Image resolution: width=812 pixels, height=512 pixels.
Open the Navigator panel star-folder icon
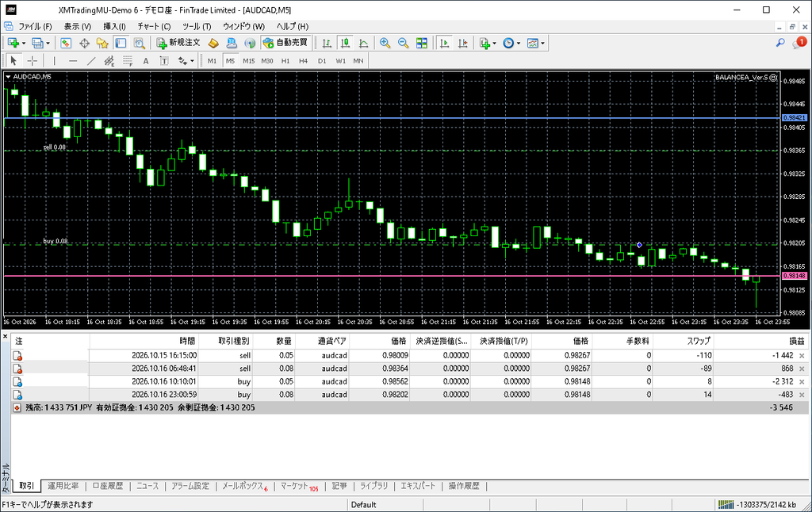click(102, 44)
